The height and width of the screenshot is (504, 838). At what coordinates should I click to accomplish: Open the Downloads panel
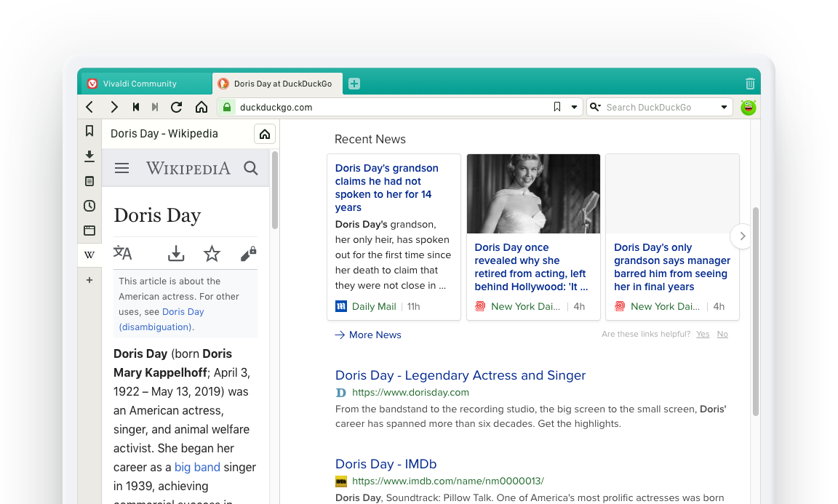point(89,156)
